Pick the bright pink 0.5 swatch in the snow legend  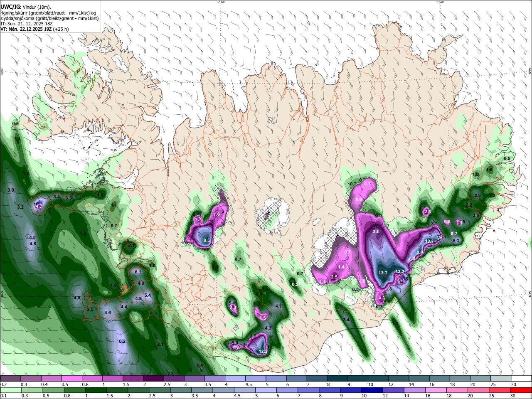(71, 379)
